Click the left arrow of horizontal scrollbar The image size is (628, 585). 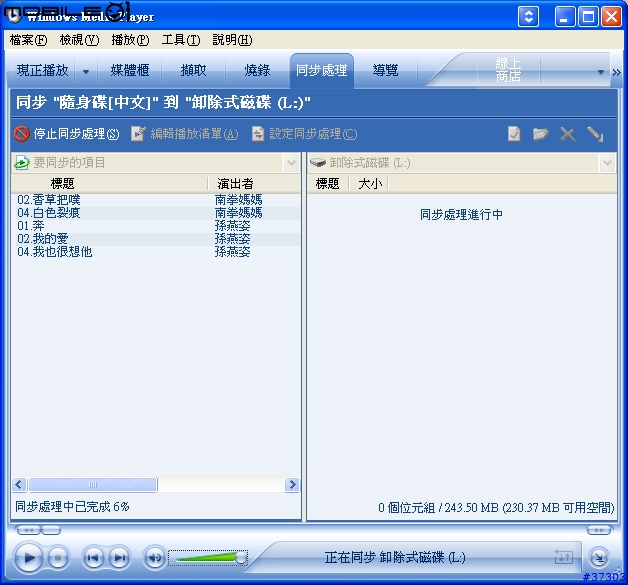(x=19, y=484)
